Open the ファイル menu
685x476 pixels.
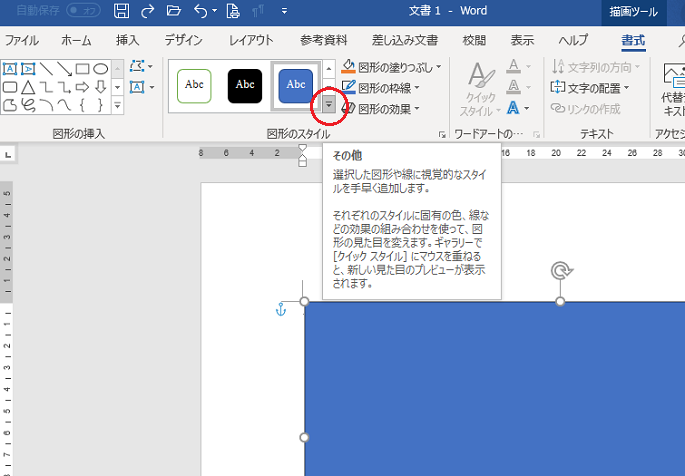[x=23, y=41]
